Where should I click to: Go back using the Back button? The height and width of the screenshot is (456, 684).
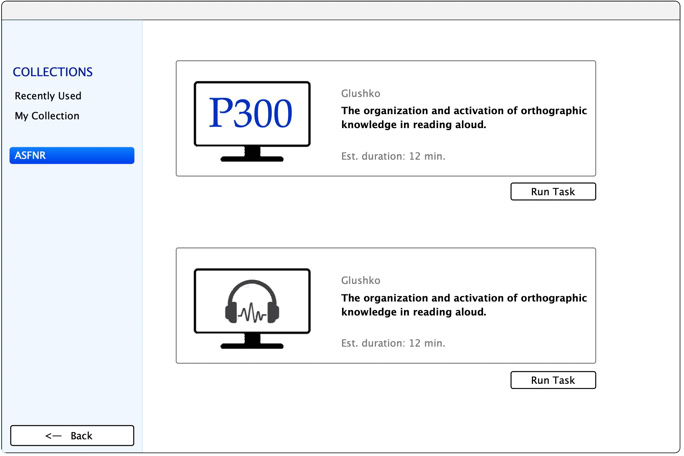(72, 436)
